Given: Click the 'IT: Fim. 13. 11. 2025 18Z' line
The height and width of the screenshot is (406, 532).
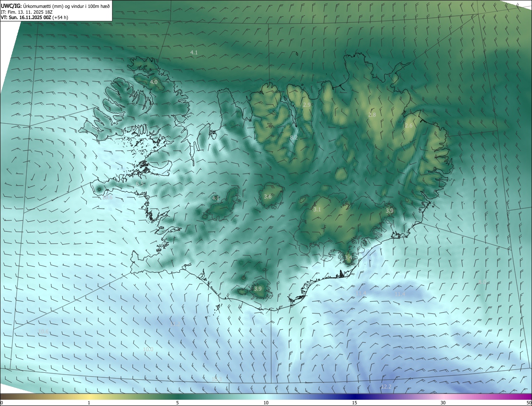Looking at the screenshot, I should (x=26, y=12).
